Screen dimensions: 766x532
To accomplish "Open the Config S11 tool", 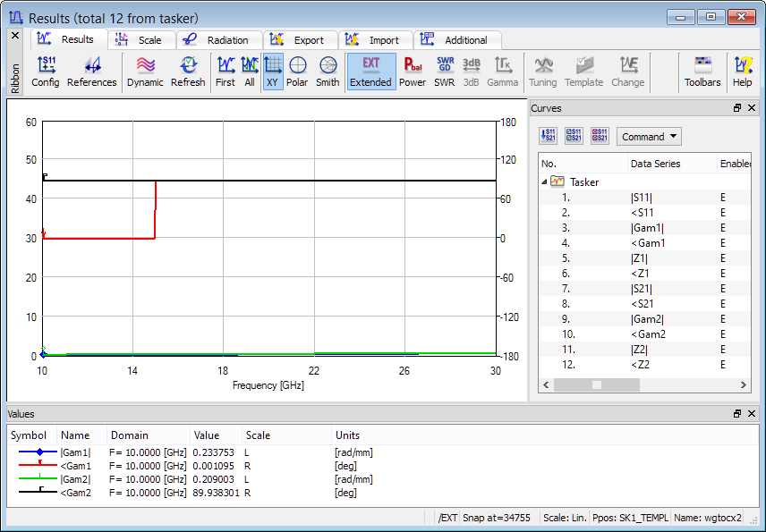I will [45, 71].
